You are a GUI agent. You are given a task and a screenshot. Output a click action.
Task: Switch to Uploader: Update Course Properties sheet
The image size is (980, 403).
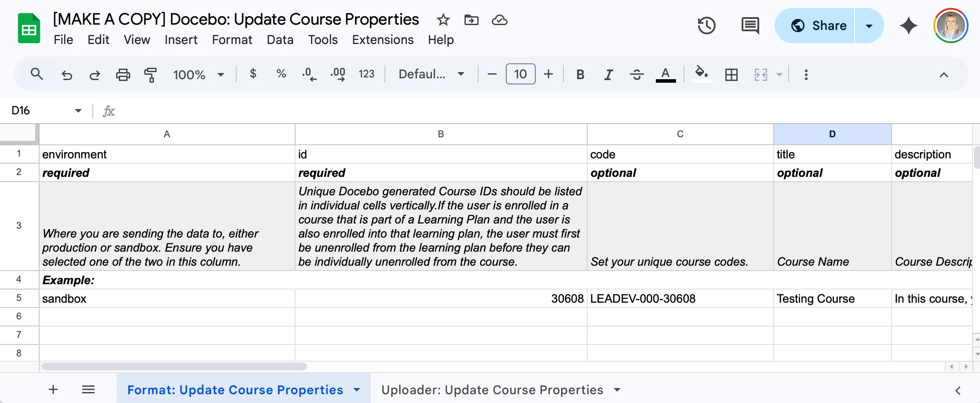492,389
